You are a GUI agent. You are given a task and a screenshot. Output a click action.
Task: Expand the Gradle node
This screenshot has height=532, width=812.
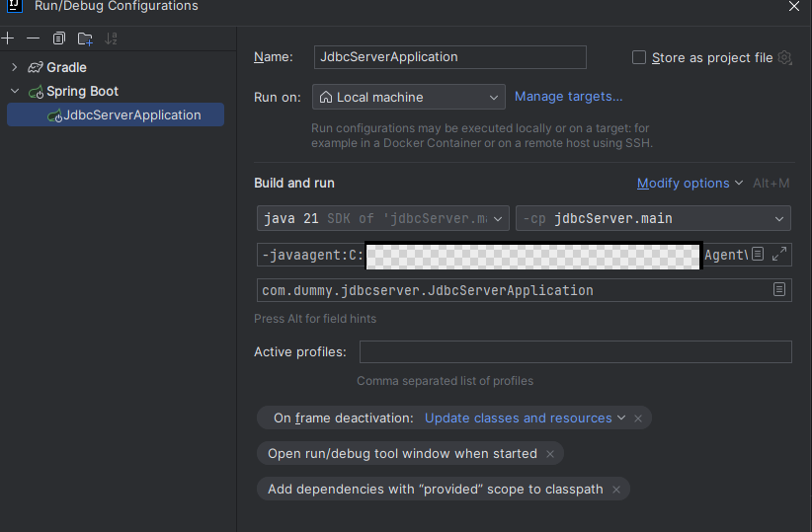pyautogui.click(x=15, y=67)
